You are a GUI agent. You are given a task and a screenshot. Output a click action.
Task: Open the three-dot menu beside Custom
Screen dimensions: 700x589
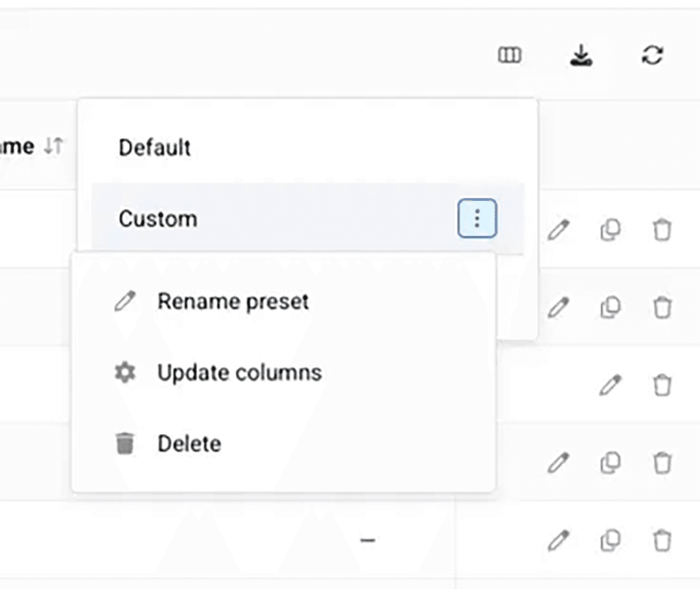click(477, 218)
